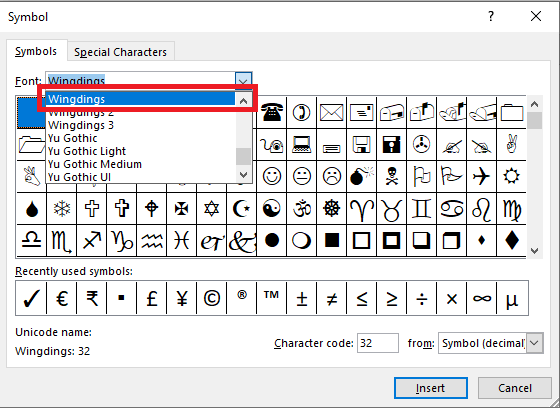Image resolution: width=560 pixels, height=408 pixels.
Task: Choose the Rupee sign from recent symbols
Action: click(92, 298)
